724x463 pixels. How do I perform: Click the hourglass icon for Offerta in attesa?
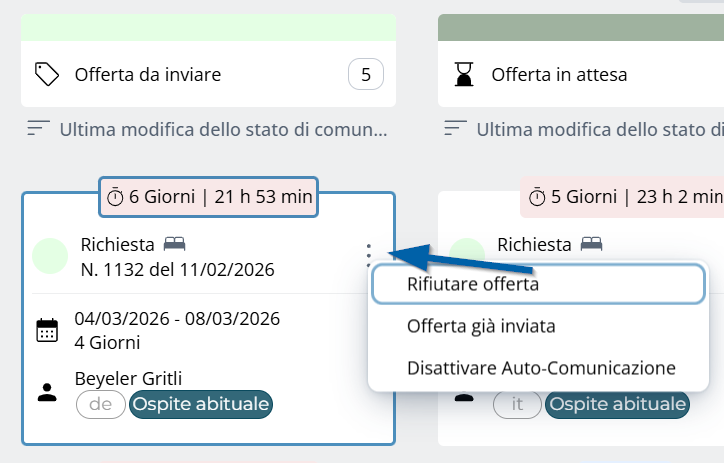464,74
